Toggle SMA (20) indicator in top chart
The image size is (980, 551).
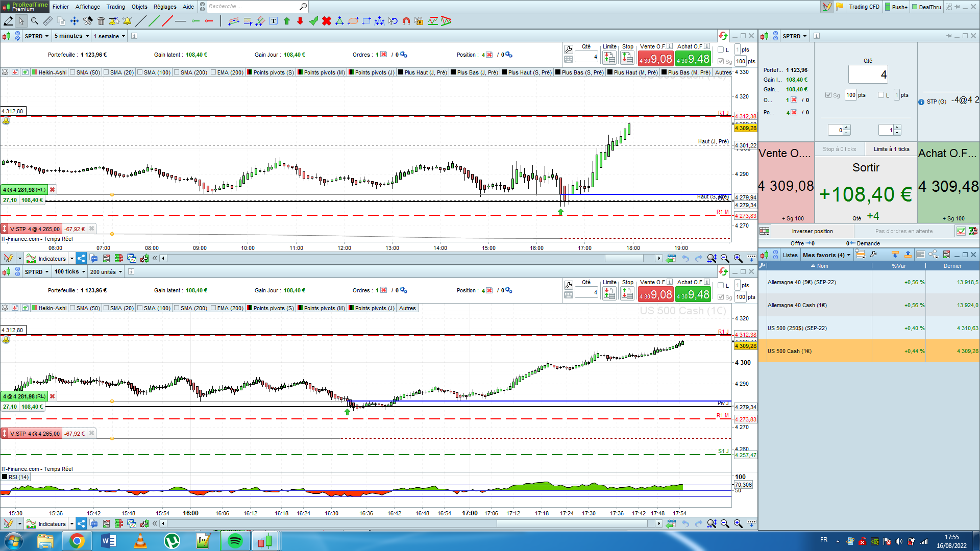tap(106, 72)
